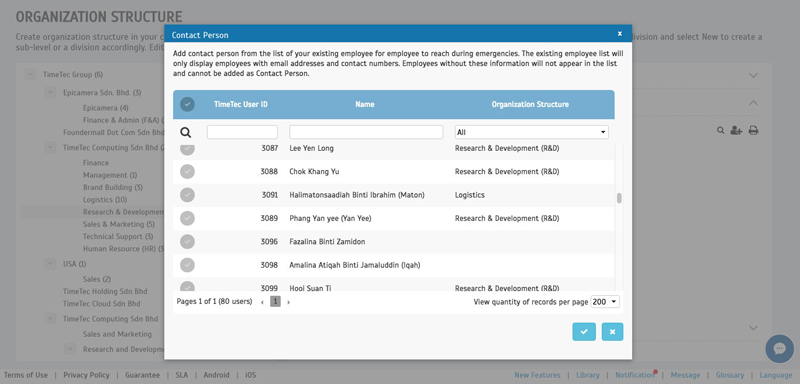This screenshot has height=384, width=800.
Task: Select page 1 in pagination
Action: [x=276, y=302]
